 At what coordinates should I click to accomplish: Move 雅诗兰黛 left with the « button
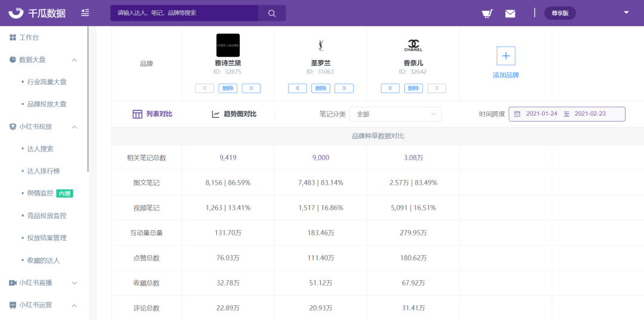pyautogui.click(x=205, y=88)
